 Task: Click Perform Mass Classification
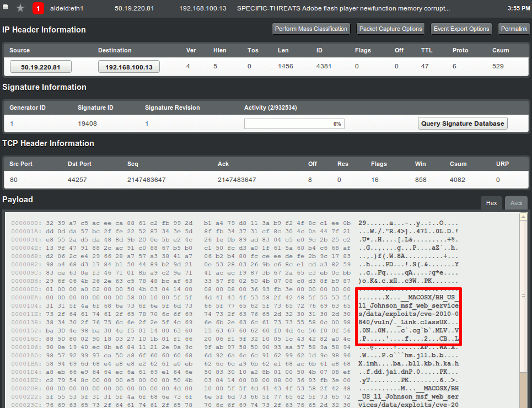point(311,29)
